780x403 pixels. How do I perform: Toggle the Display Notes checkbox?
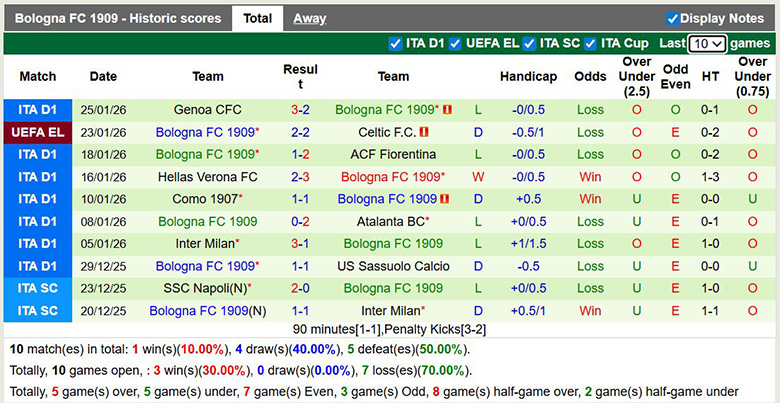tap(673, 18)
